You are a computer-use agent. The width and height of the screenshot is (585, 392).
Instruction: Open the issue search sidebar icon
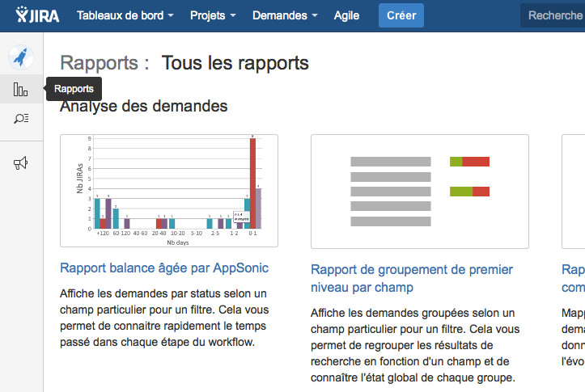click(x=21, y=119)
